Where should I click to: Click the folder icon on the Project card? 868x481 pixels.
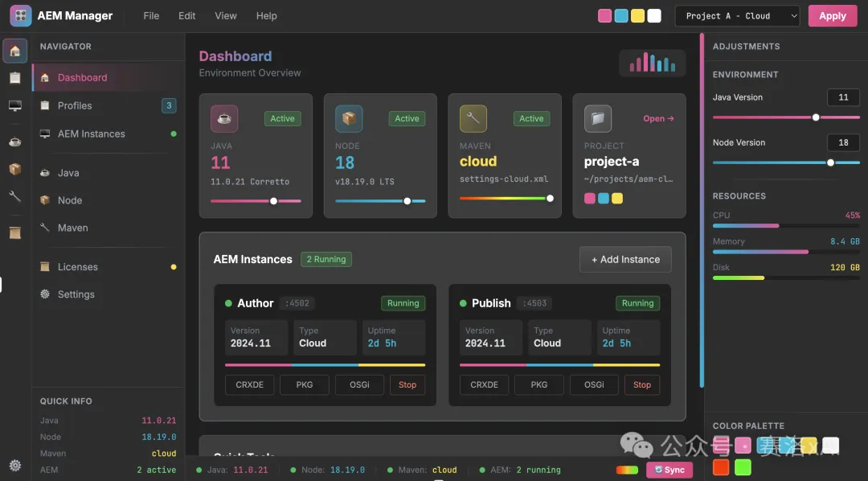tap(598, 119)
